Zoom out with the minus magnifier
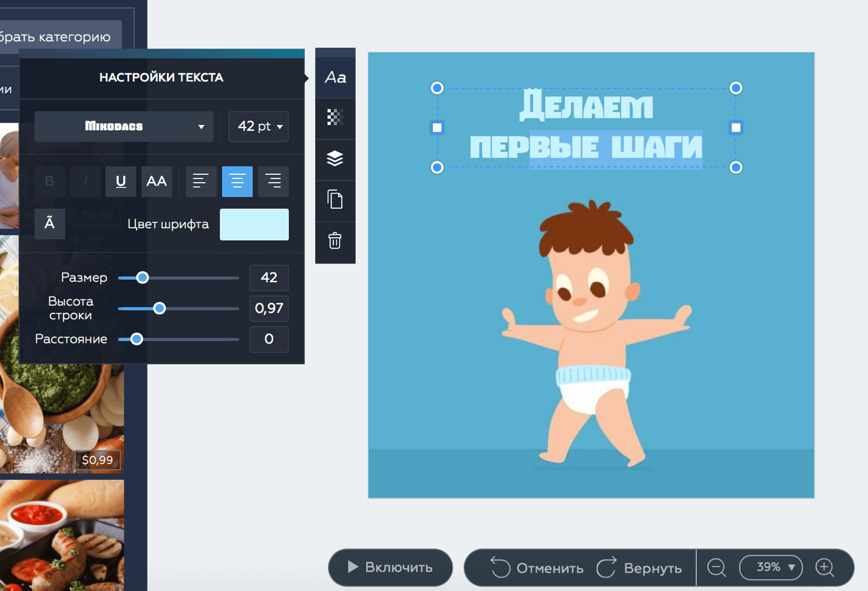Viewport: 868px width, 591px height. point(716,568)
